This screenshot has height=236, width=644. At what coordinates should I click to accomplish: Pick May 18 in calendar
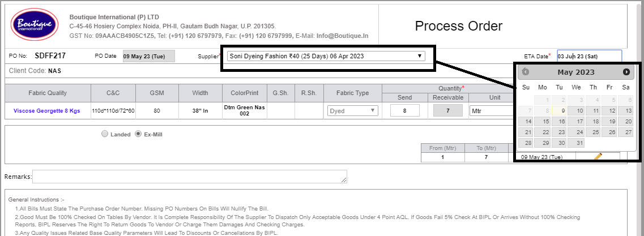coord(592,121)
